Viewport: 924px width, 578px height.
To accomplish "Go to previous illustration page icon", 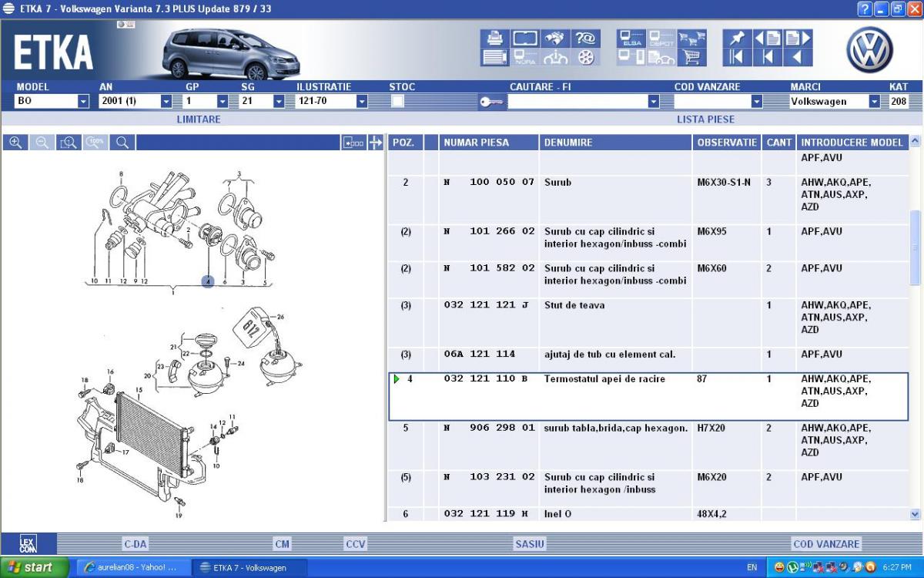I will coord(768,39).
